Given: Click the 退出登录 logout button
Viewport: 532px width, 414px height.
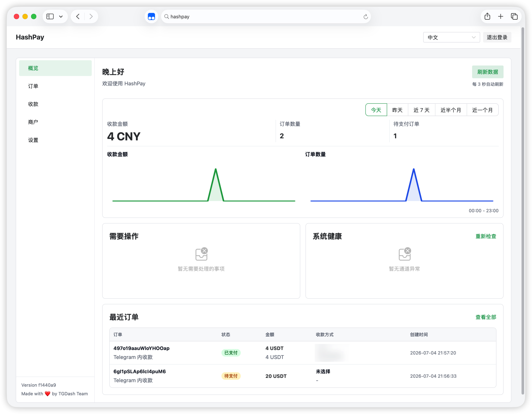Looking at the screenshot, I should 497,37.
